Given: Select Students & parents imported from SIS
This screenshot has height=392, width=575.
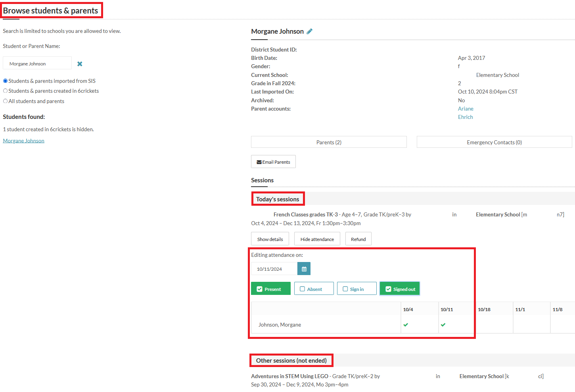Looking at the screenshot, I should click(x=6, y=81).
